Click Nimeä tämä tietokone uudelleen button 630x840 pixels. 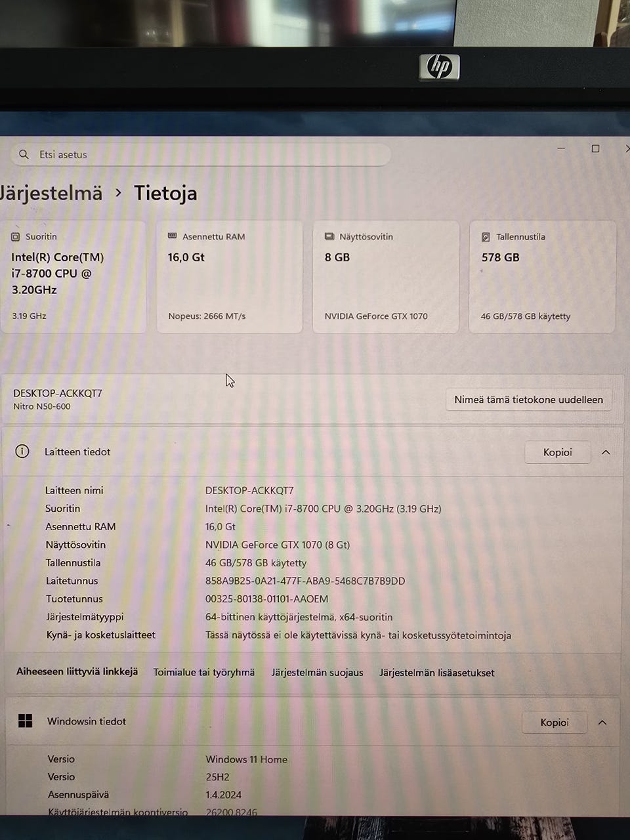point(528,400)
